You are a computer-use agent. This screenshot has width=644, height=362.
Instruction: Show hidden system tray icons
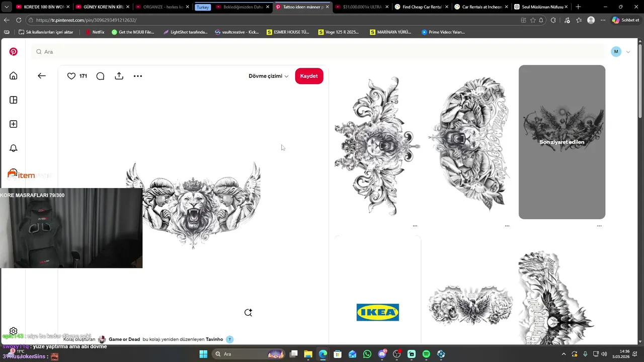click(563, 354)
